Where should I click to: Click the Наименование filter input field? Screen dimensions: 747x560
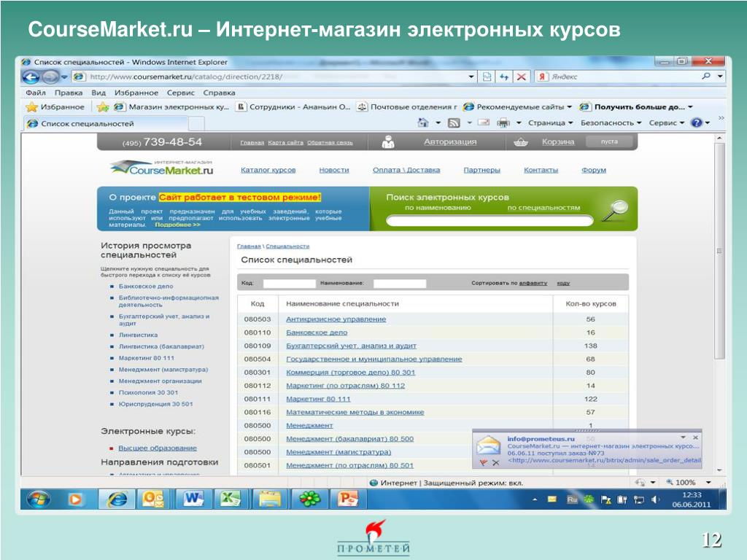400,284
